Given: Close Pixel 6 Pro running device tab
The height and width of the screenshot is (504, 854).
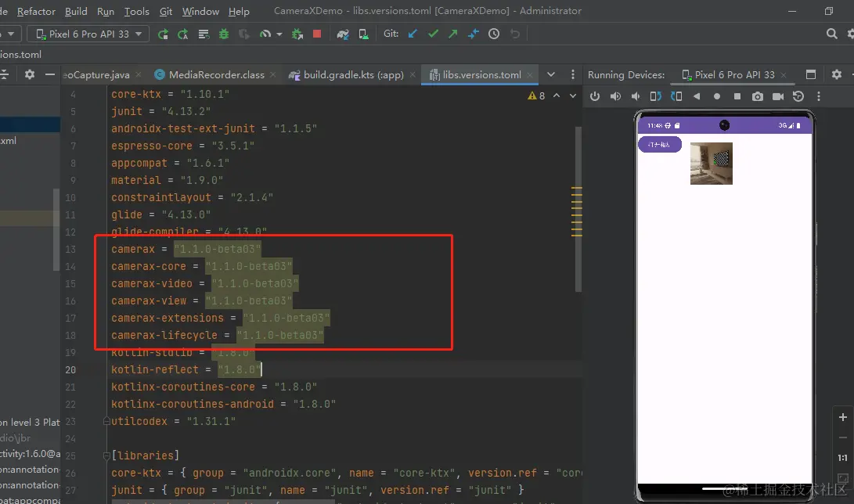Looking at the screenshot, I should coord(784,74).
